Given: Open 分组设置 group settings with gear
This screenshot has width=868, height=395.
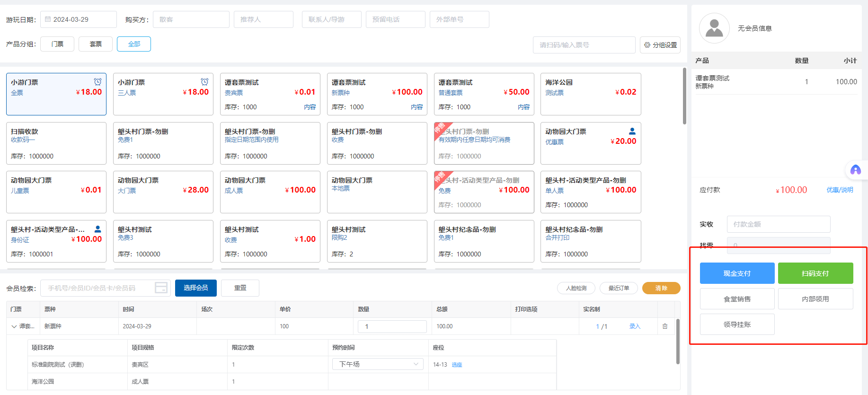Looking at the screenshot, I should click(x=660, y=45).
